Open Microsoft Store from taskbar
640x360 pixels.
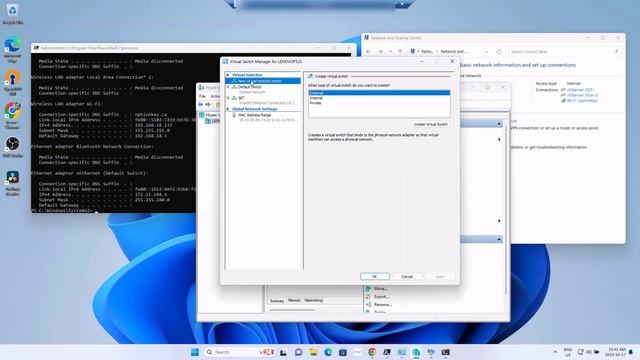click(x=342, y=352)
